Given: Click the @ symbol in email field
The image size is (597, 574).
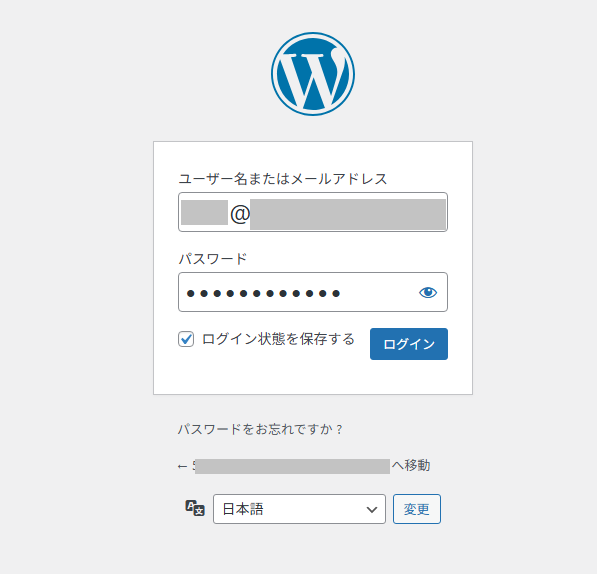Looking at the screenshot, I should point(240,214).
